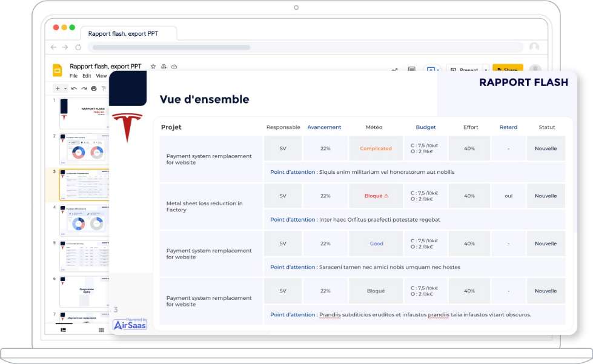Click the Undo icon in the toolbar

click(x=74, y=88)
